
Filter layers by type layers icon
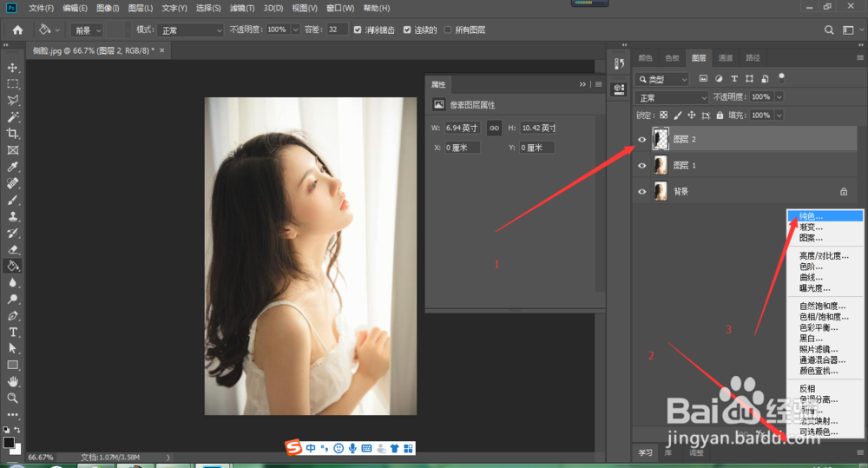(x=734, y=79)
